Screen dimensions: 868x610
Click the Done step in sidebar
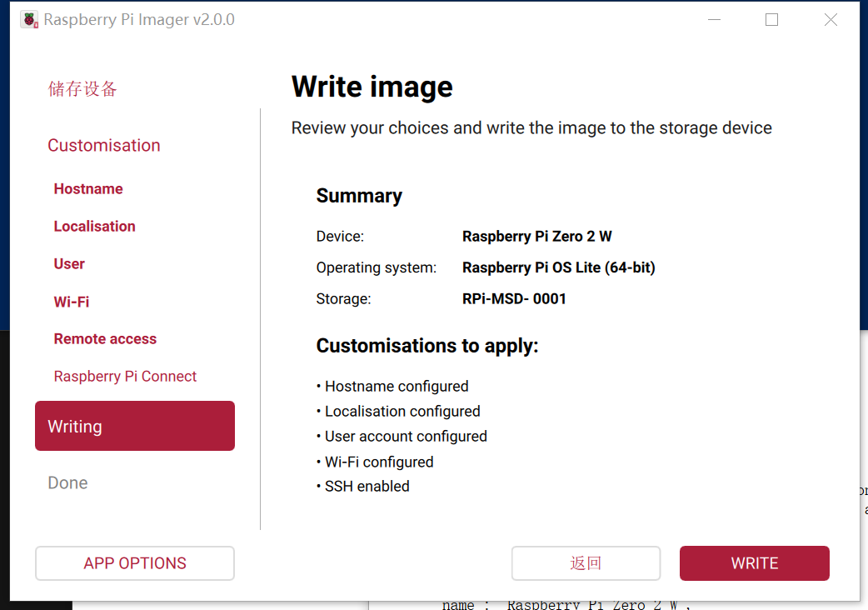tap(67, 483)
